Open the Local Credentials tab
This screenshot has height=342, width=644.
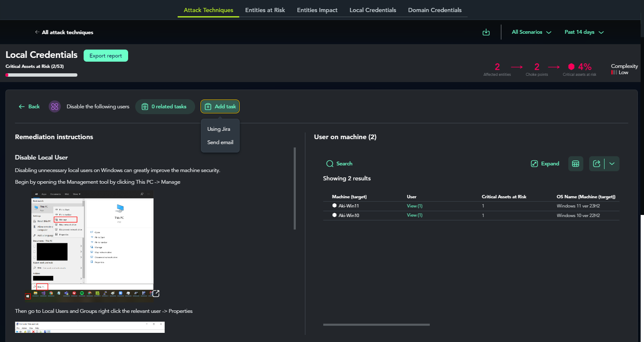pos(373,10)
